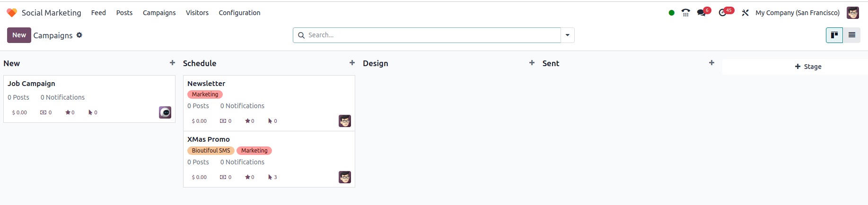Add a campaign in the Design column
This screenshot has width=868, height=205.
pos(532,63)
